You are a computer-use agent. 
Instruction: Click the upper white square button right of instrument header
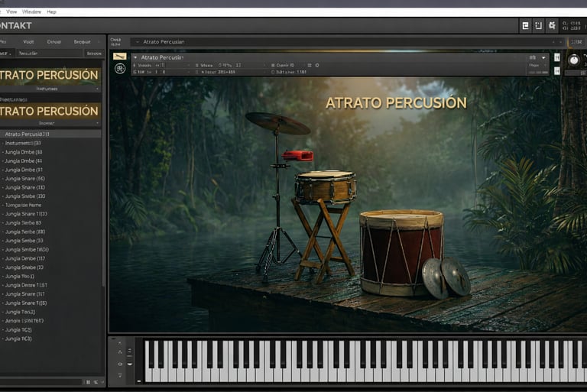tap(557, 57)
